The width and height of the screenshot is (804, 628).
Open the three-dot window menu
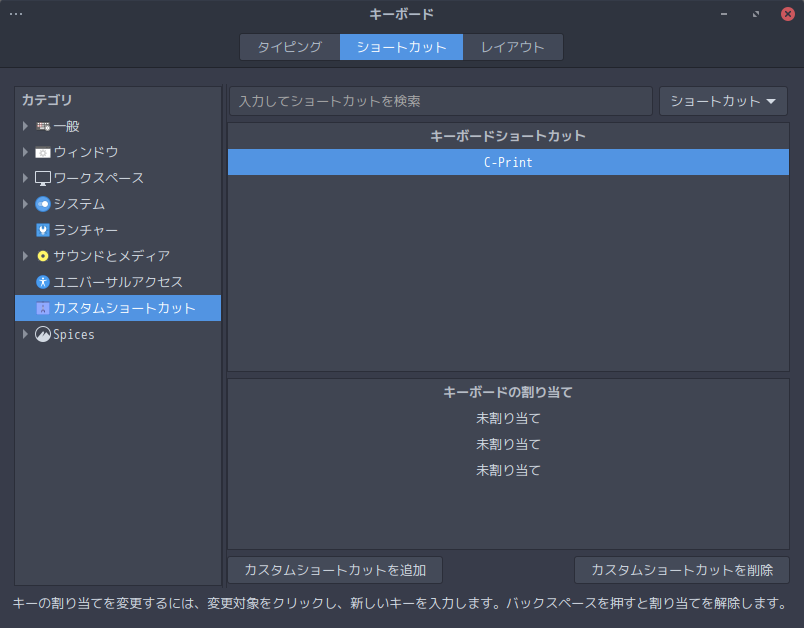(x=16, y=14)
